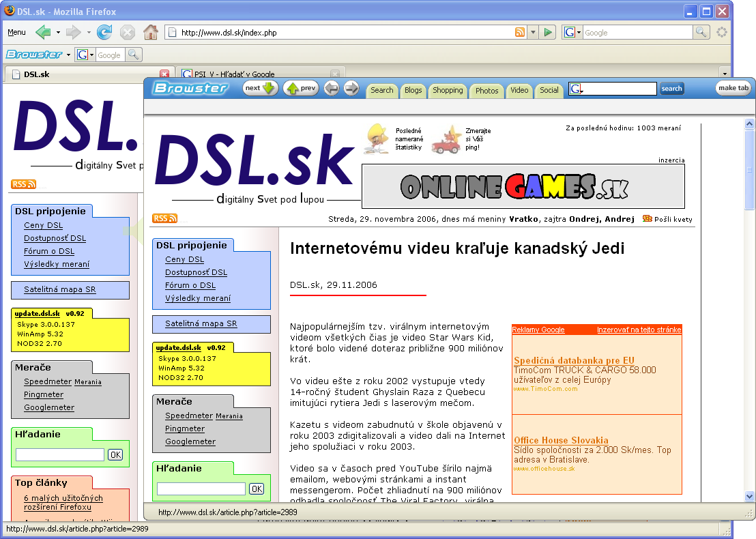756x539 pixels.
Task: Close the Hľadať v Google tab
Action: [335, 74]
